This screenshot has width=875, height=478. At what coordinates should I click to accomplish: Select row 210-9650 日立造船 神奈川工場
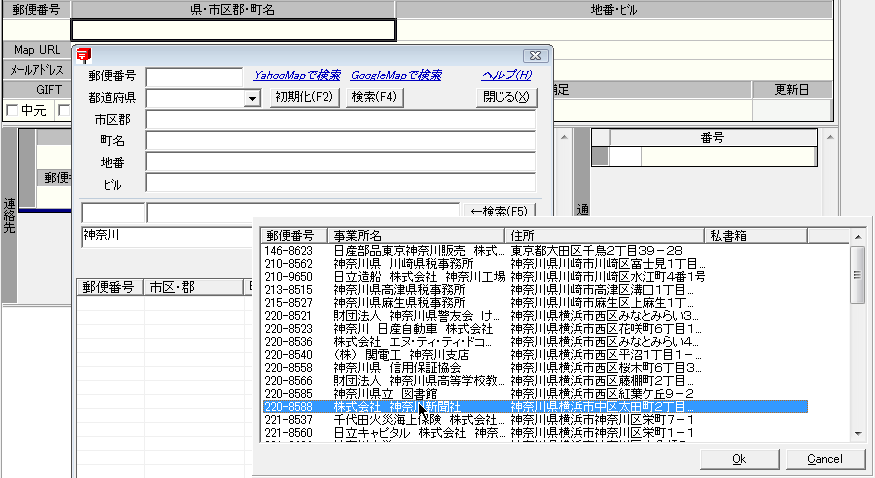click(535, 277)
